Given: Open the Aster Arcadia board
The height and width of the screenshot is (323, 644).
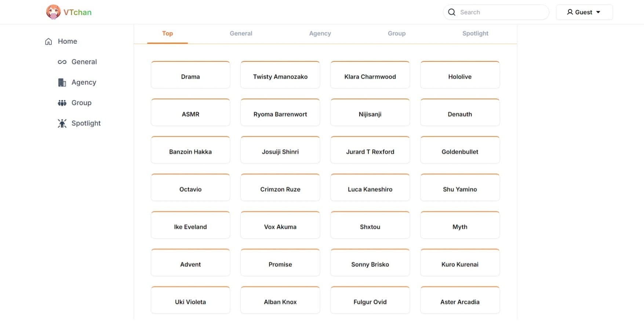Looking at the screenshot, I should coord(460,300).
